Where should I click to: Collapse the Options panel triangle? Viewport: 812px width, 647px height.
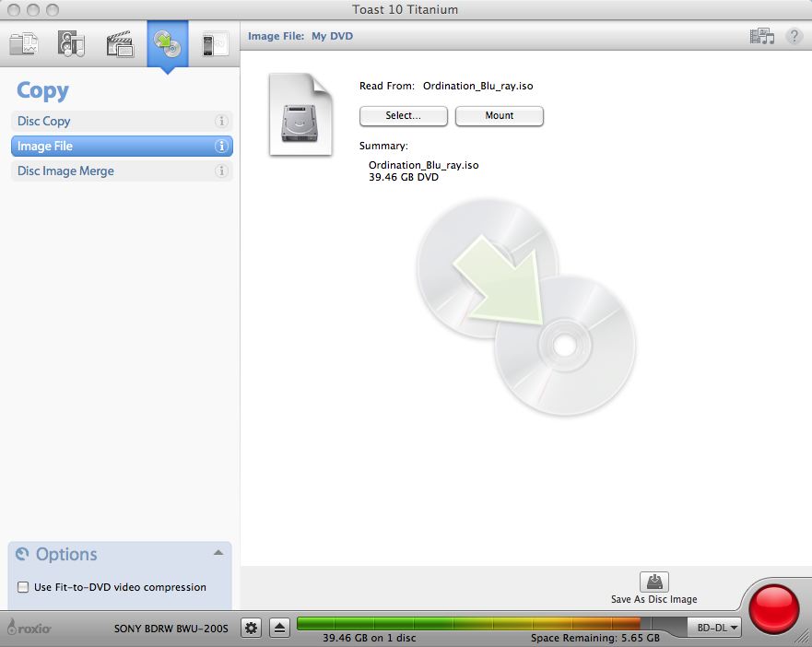click(218, 553)
